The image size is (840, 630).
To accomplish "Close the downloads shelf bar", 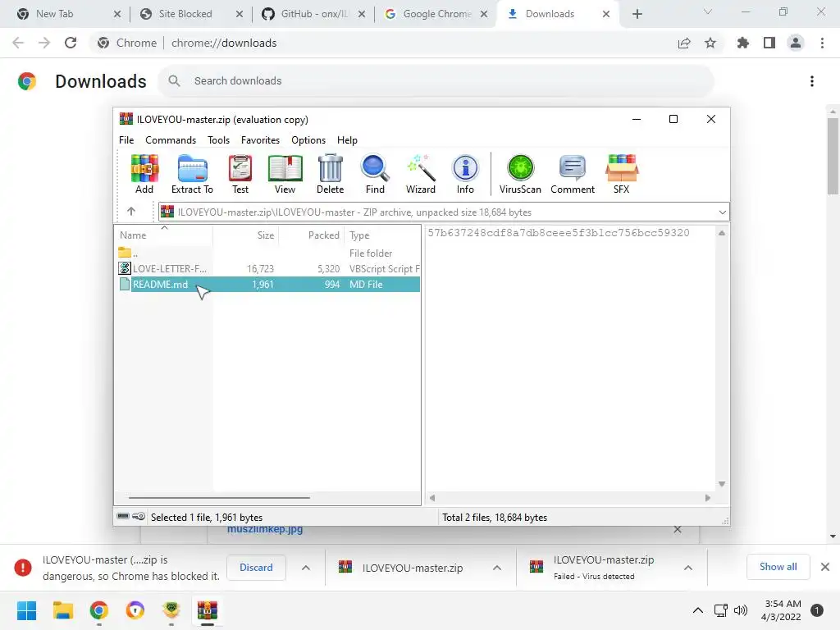I will [825, 567].
